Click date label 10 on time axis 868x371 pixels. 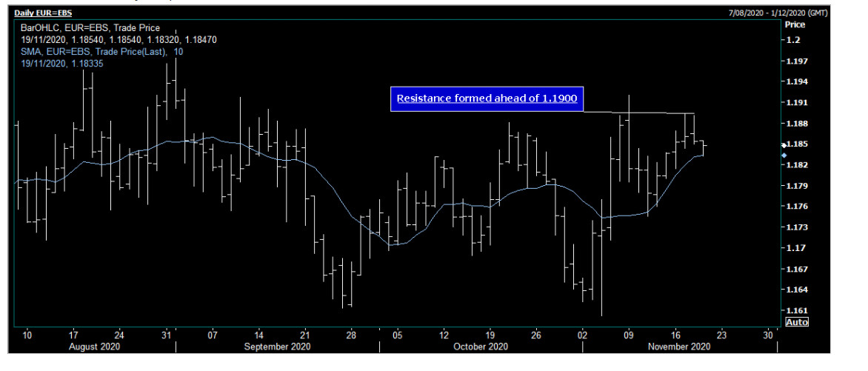(27, 335)
